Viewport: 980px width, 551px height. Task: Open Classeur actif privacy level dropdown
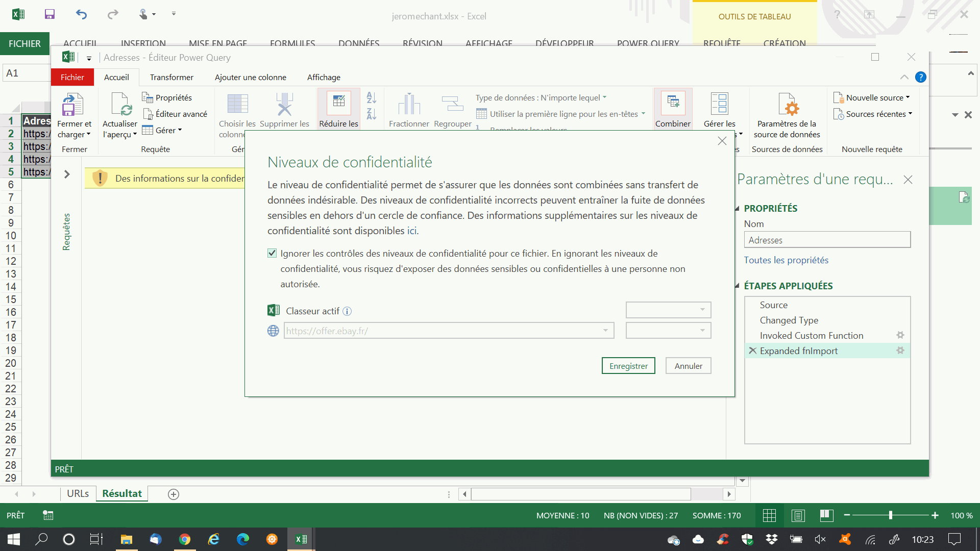tap(668, 310)
